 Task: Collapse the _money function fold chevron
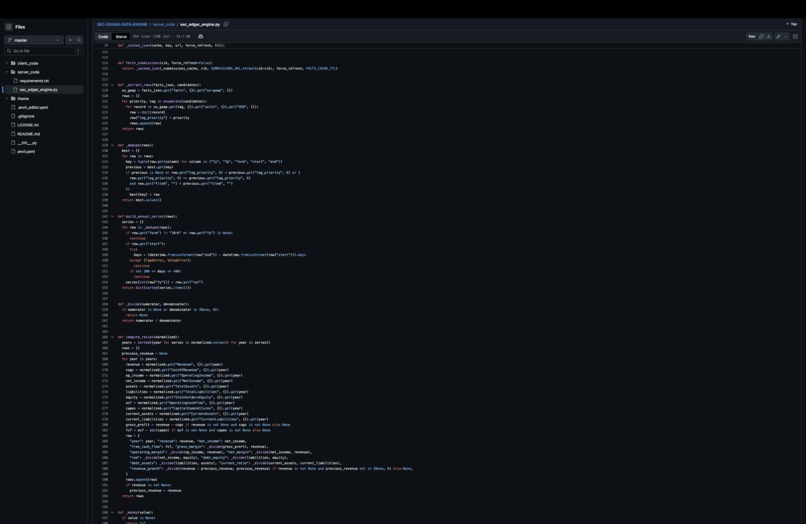113,512
